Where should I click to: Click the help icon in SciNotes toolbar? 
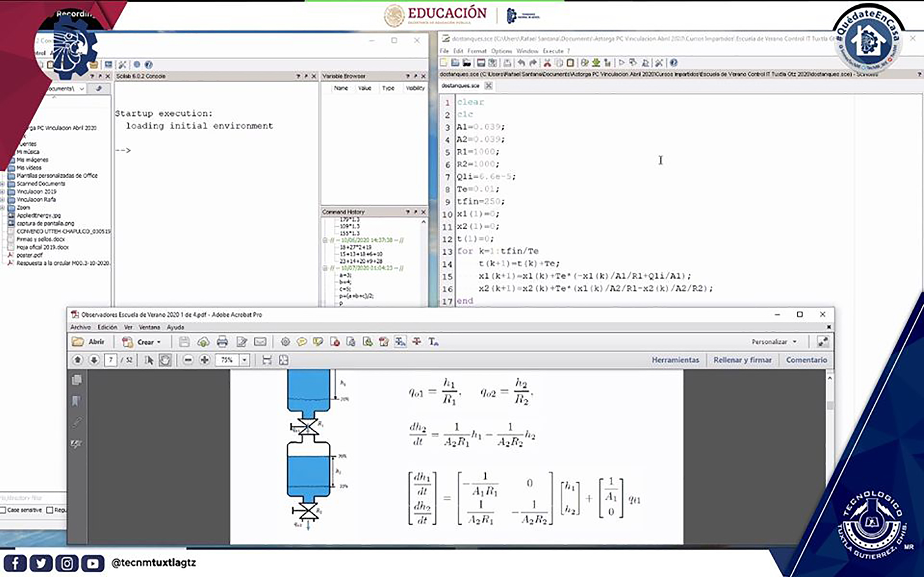click(x=673, y=63)
